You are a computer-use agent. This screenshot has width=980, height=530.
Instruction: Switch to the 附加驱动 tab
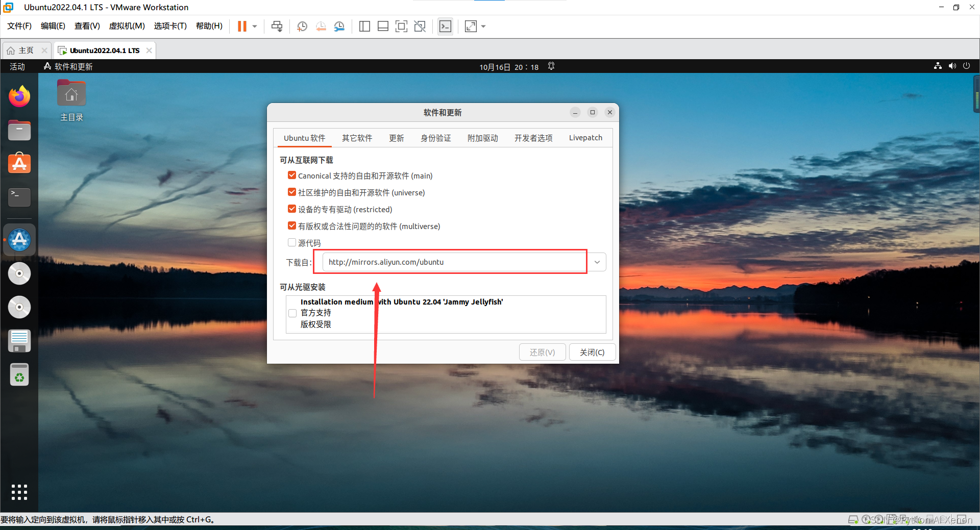[x=483, y=138]
